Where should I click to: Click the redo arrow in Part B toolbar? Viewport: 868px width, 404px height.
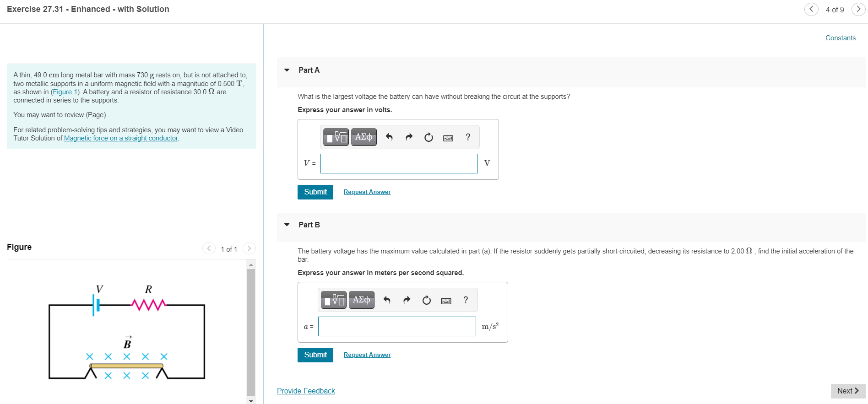point(407,300)
